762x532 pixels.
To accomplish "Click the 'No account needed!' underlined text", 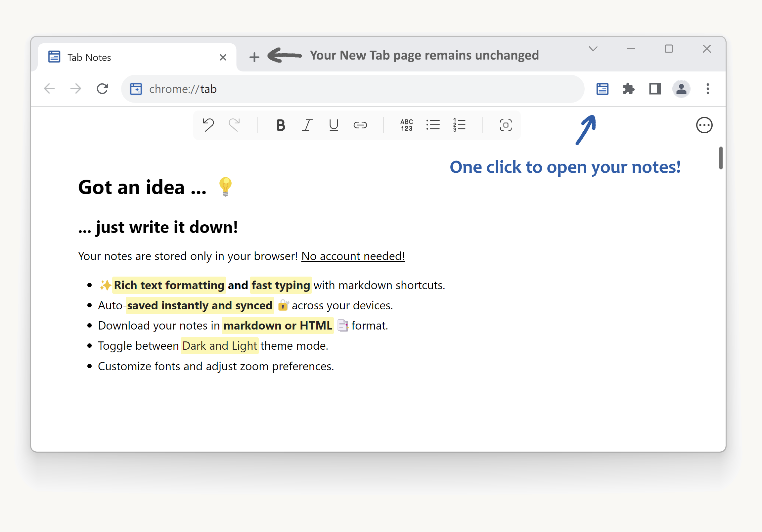I will pos(353,256).
